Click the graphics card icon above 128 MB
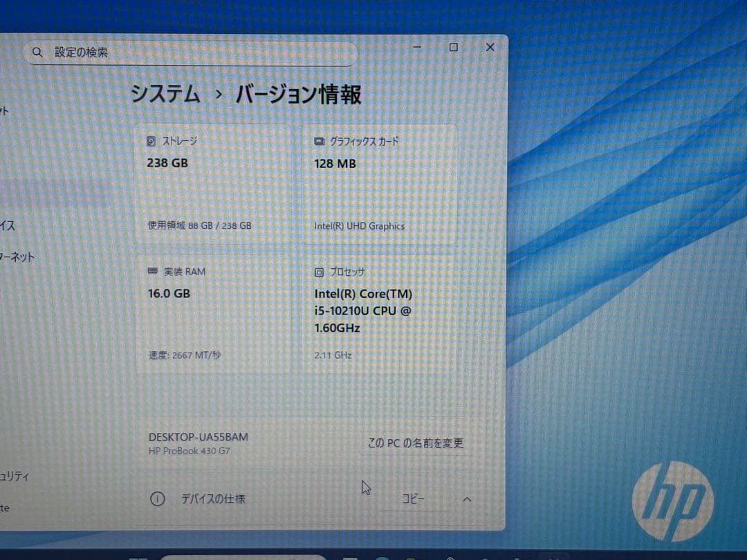 click(x=318, y=140)
